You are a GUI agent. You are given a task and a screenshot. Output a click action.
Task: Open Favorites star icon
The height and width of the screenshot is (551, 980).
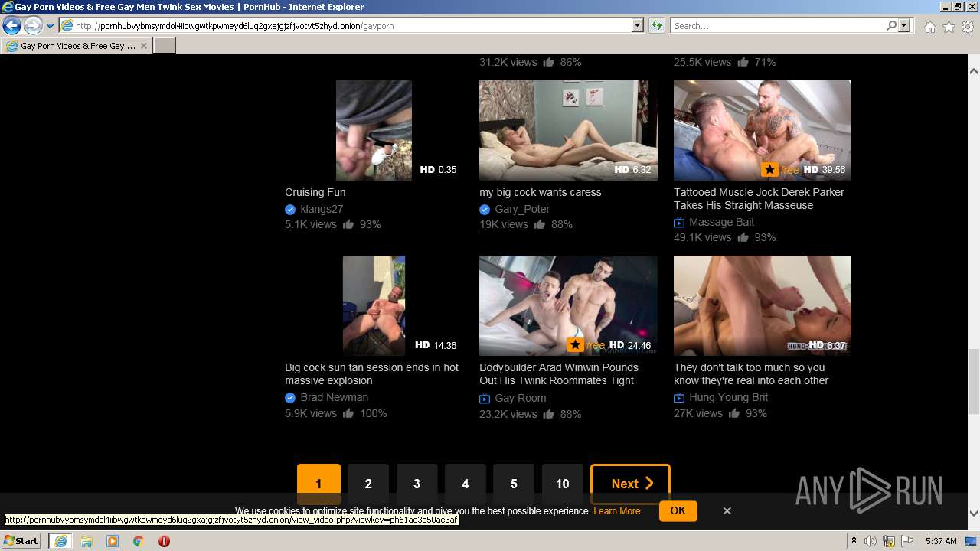[949, 27]
